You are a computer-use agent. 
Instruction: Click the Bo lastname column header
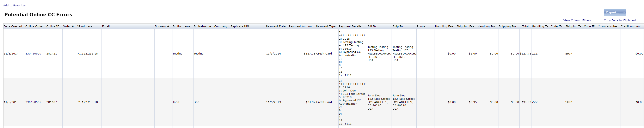point(202,26)
